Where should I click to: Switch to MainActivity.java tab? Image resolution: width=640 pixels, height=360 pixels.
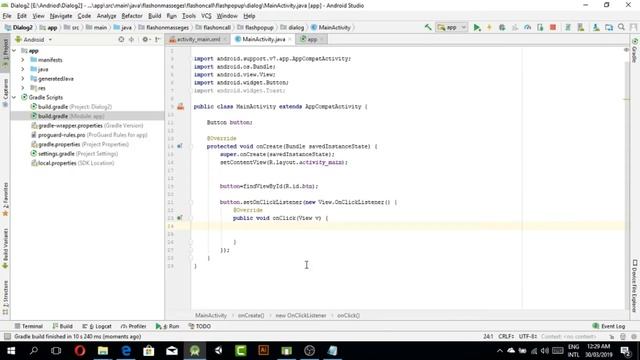coord(263,40)
